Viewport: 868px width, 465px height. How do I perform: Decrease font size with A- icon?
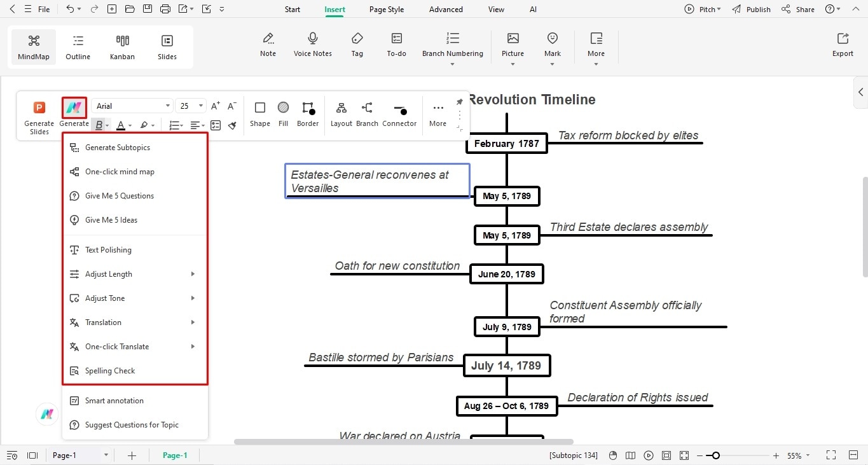(x=232, y=106)
